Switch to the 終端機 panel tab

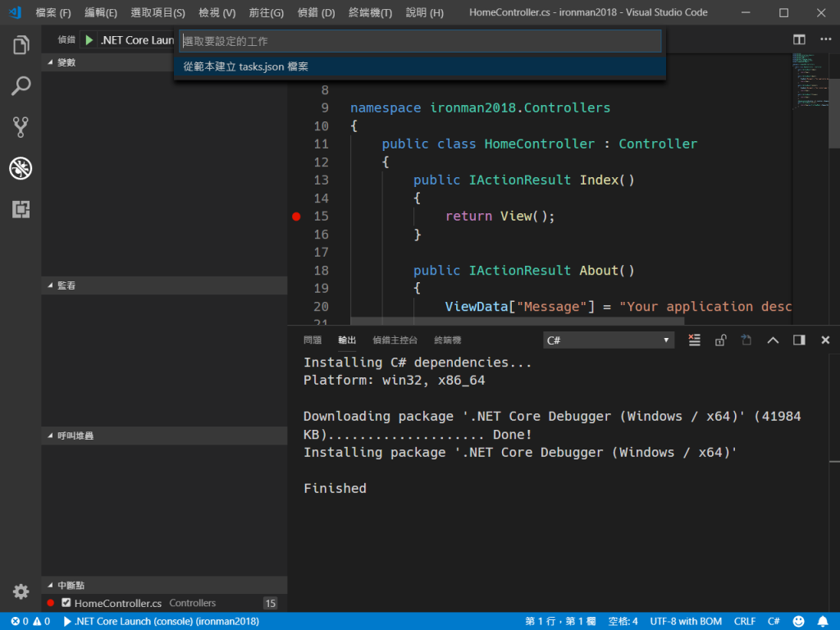[x=447, y=340]
